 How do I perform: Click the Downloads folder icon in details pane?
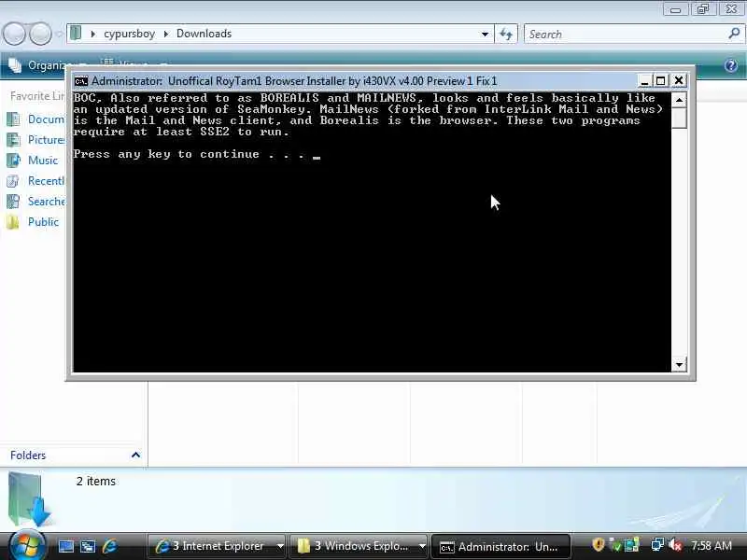(29, 498)
